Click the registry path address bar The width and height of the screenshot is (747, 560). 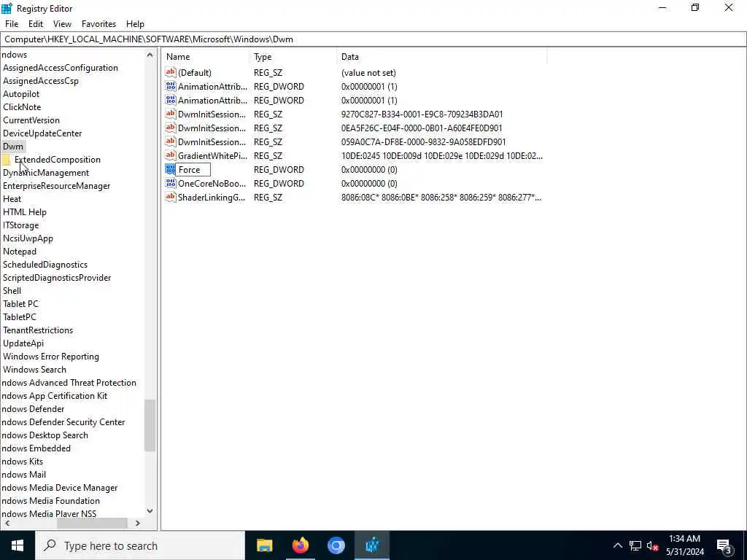pyautogui.click(x=373, y=39)
